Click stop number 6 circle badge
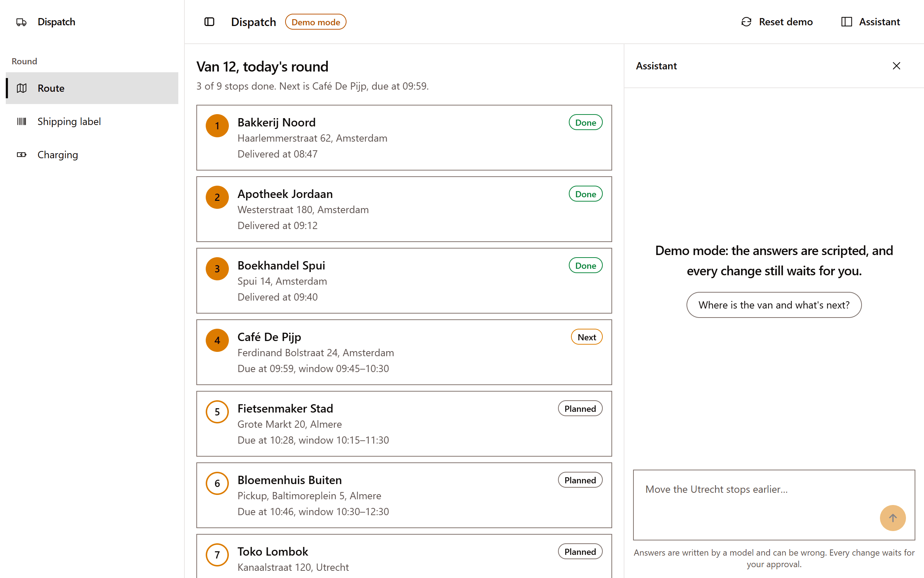Screen dimensions: 924x578 [x=217, y=483]
